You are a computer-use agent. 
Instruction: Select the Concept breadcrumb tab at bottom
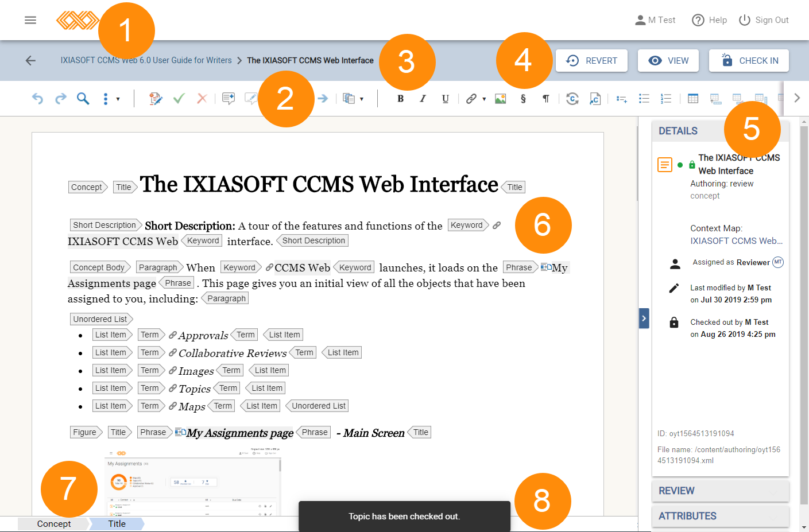pyautogui.click(x=54, y=523)
